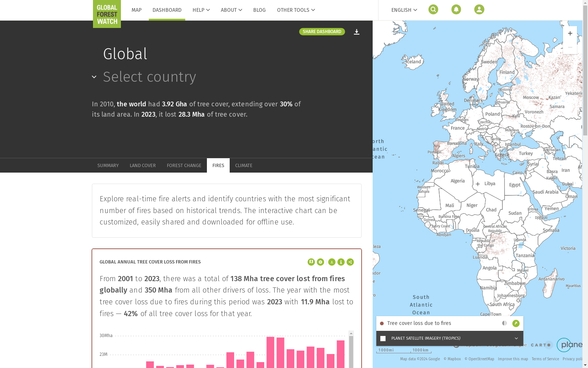Switch to the Climate tab
588x368 pixels.
click(244, 166)
